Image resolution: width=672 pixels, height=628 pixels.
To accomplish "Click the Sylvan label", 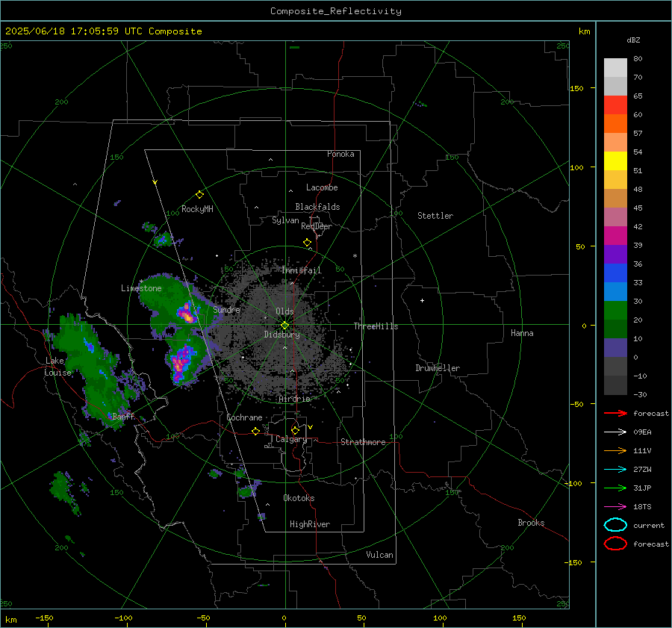I will [285, 220].
